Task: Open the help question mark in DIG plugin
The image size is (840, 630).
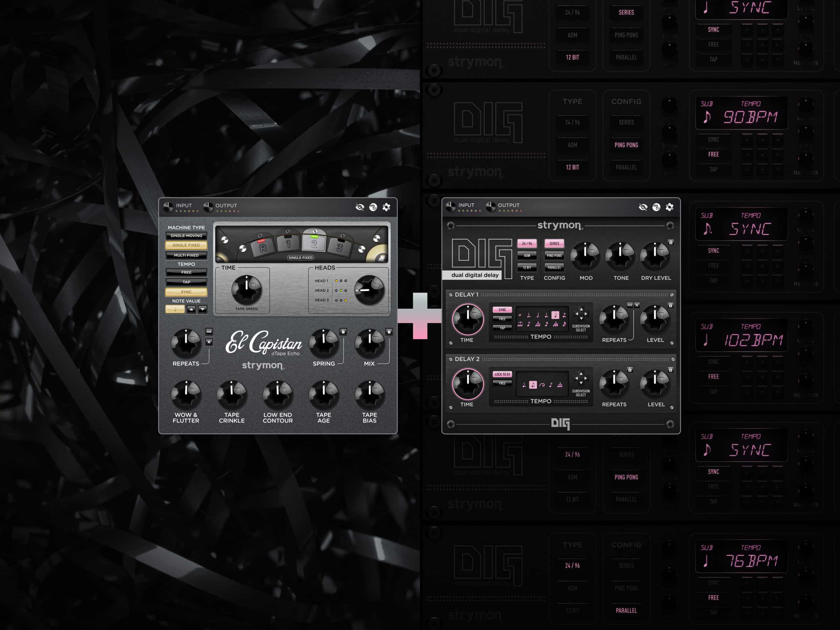Action: pos(656,207)
